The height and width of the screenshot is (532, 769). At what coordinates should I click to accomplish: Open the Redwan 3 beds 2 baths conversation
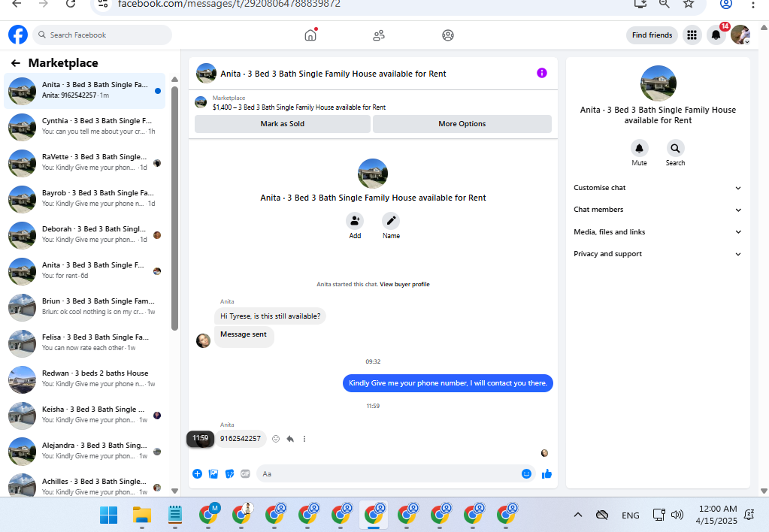[84, 379]
